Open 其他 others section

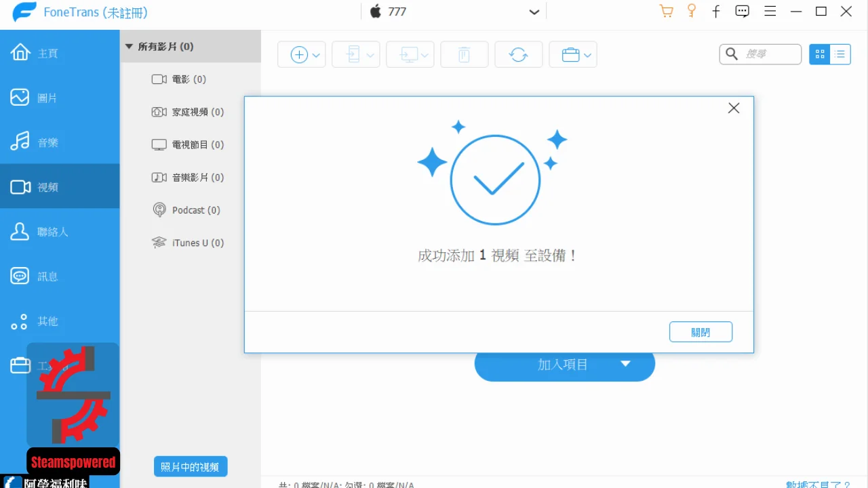[60, 321]
